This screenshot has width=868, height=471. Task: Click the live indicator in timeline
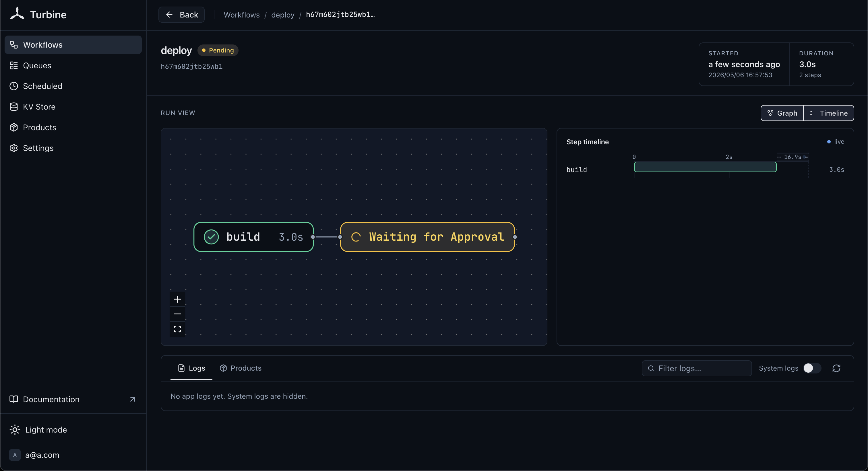pyautogui.click(x=835, y=142)
